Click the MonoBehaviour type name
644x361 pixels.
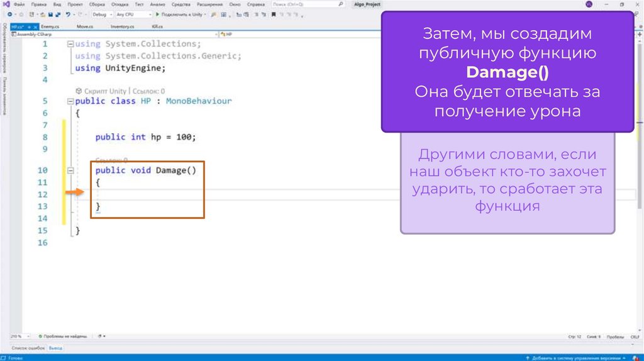[x=199, y=101]
